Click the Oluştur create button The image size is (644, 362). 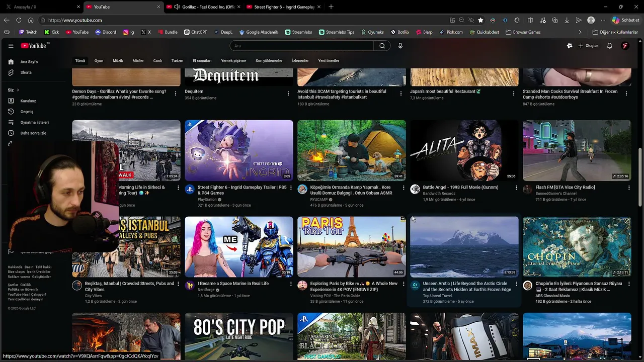pos(588,46)
